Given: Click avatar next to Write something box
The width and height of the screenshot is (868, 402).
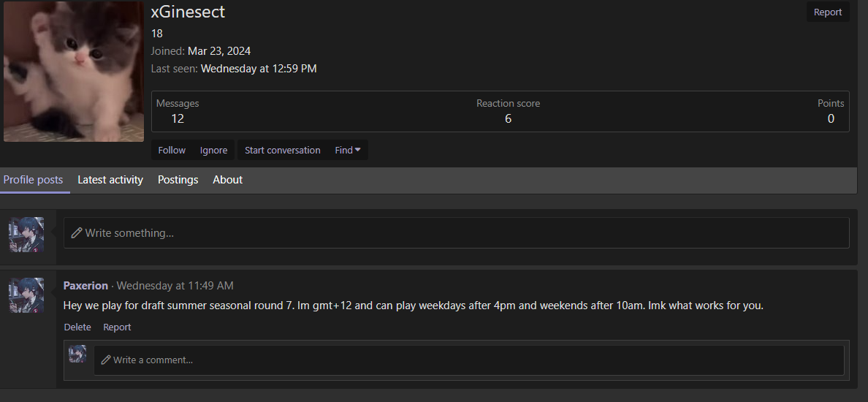Looking at the screenshot, I should tap(26, 235).
